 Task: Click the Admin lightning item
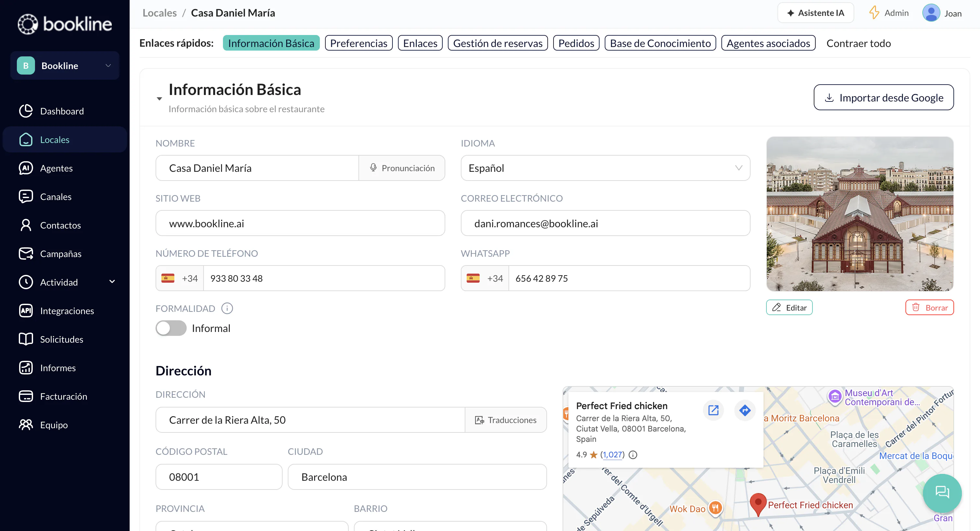pyautogui.click(x=888, y=13)
